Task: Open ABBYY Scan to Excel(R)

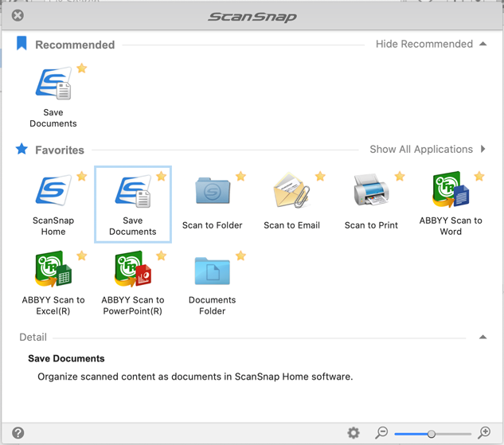Action: 53,268
